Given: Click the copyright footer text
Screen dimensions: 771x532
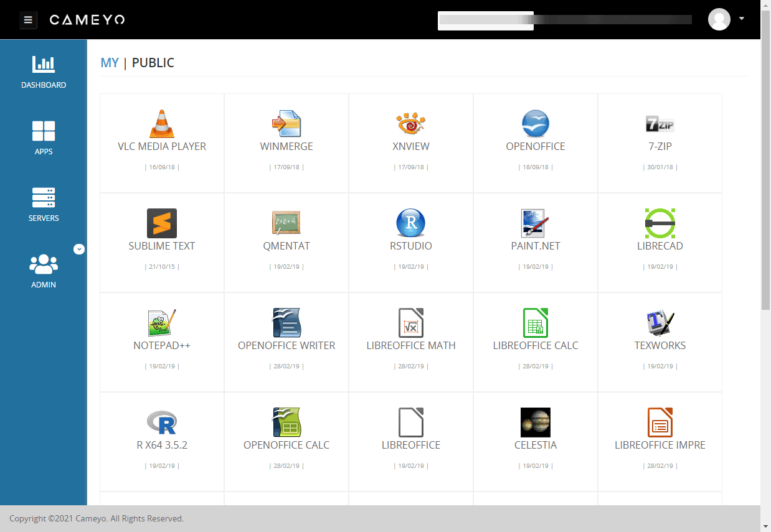Looking at the screenshot, I should point(97,518).
